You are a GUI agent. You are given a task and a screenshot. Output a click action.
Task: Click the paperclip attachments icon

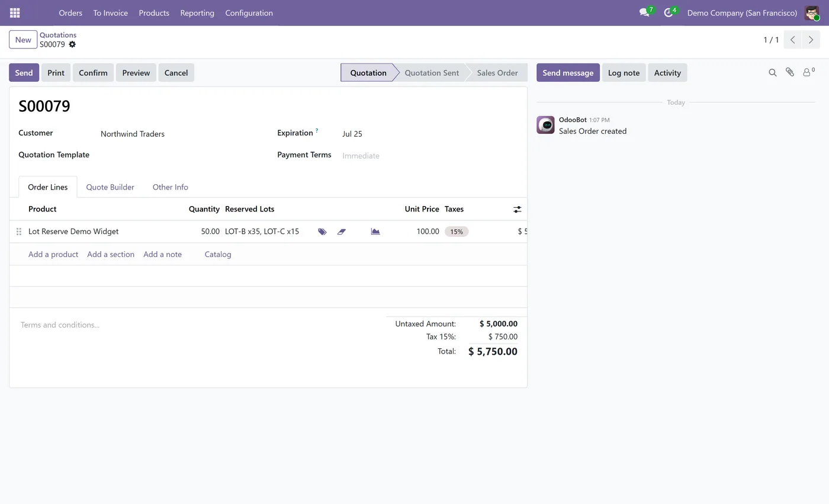790,72
